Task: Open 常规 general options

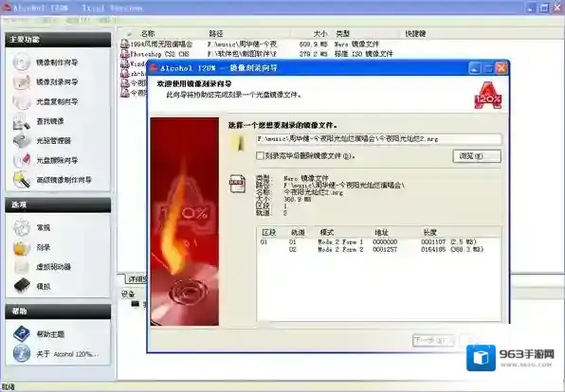Action: tap(44, 228)
